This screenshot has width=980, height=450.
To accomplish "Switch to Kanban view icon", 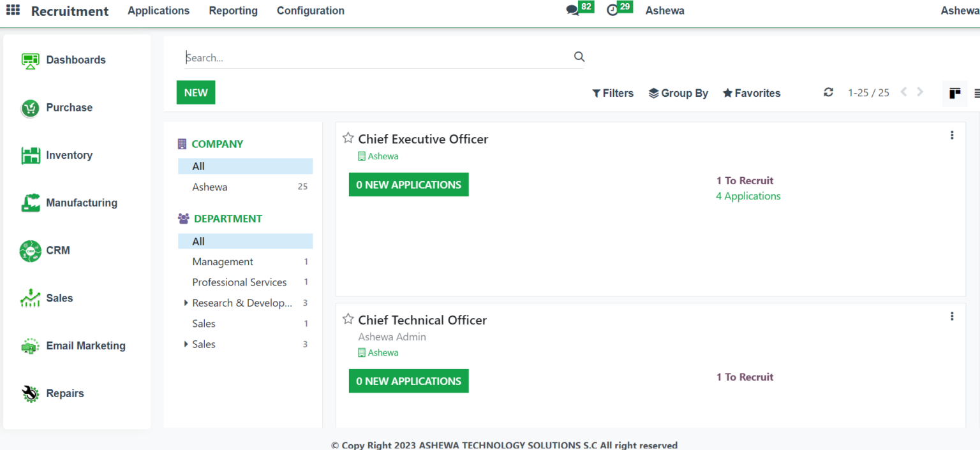I will [954, 93].
